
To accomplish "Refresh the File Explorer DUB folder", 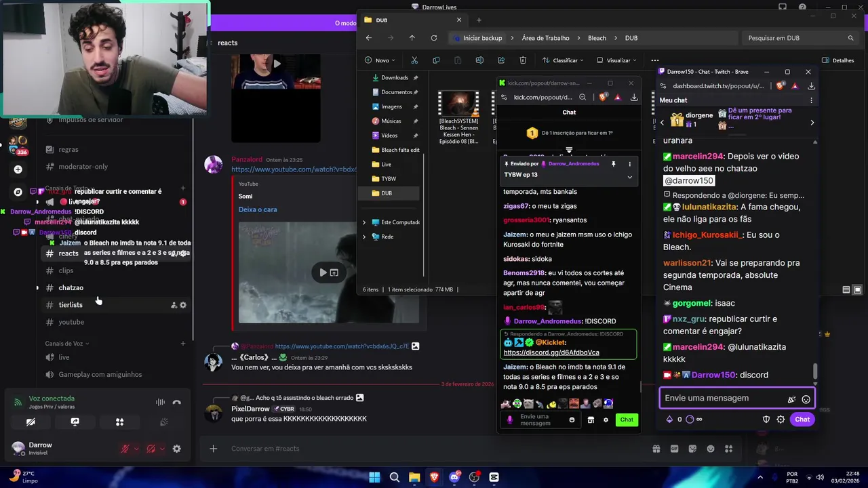I will coord(434,38).
